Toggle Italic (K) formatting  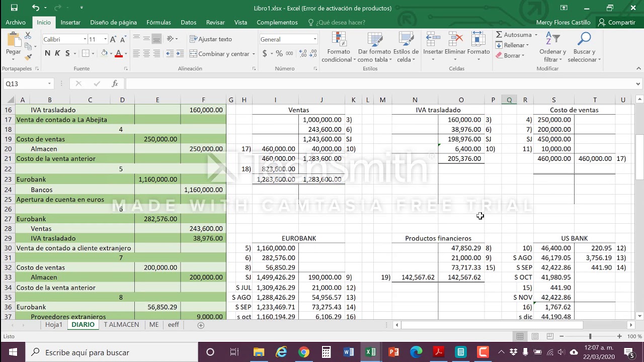coord(57,53)
